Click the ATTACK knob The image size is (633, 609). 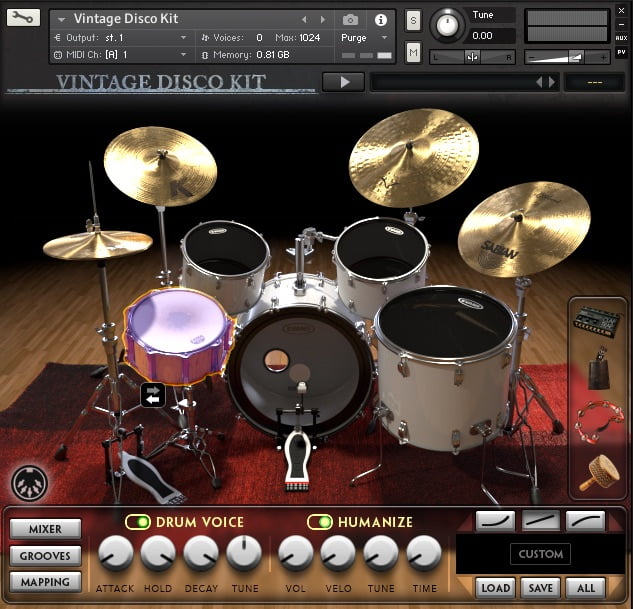[115, 553]
